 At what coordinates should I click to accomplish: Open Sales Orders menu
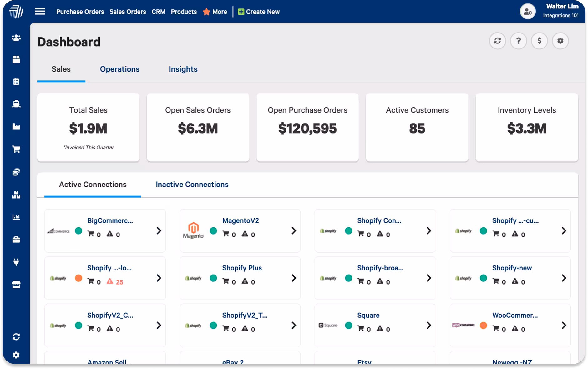click(x=128, y=12)
